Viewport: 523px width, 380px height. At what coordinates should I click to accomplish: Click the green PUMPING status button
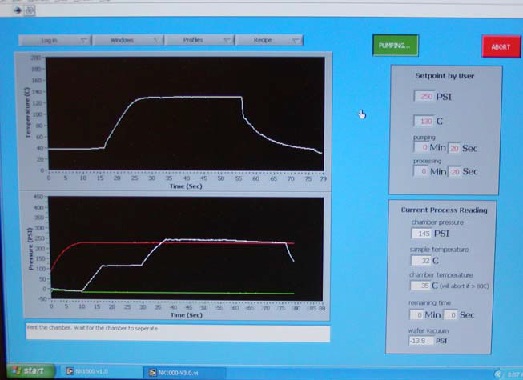[395, 45]
